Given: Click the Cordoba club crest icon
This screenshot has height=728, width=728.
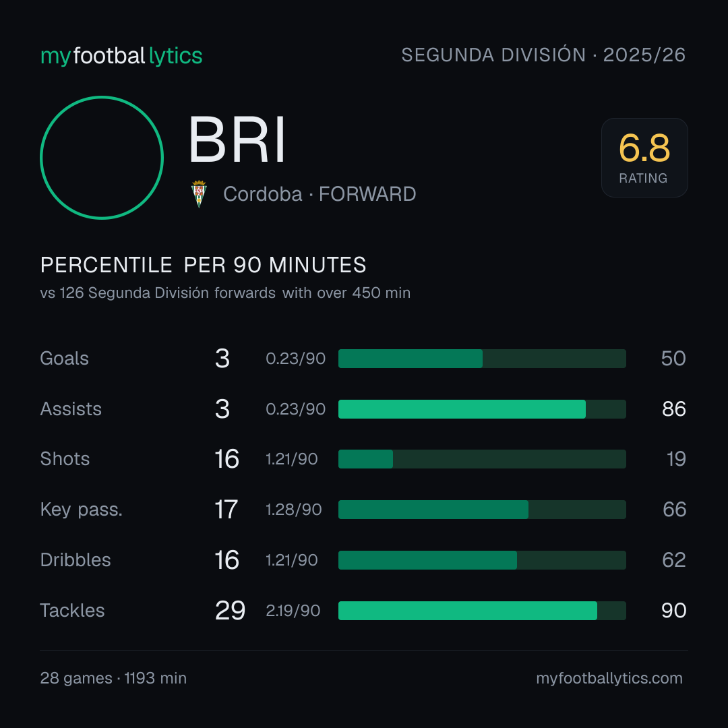Looking at the screenshot, I should click(199, 194).
